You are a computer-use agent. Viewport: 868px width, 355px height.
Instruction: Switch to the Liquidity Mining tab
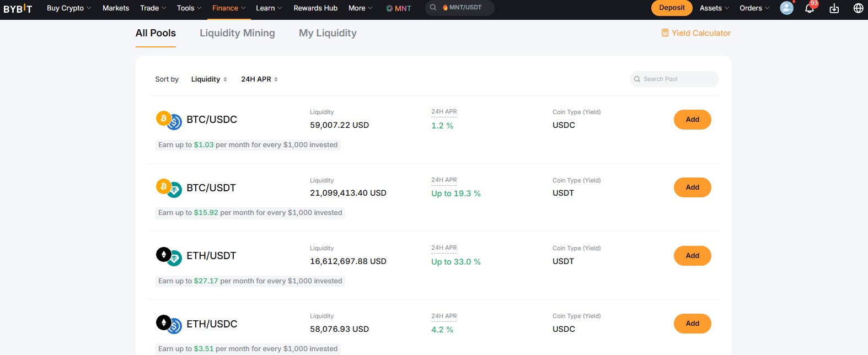click(x=237, y=33)
